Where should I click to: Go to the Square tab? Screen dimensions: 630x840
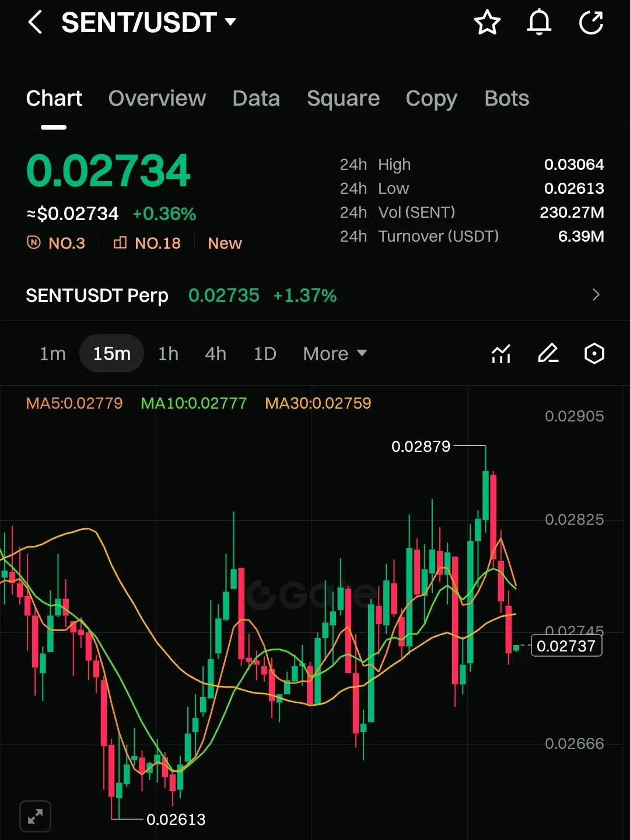[x=343, y=98]
